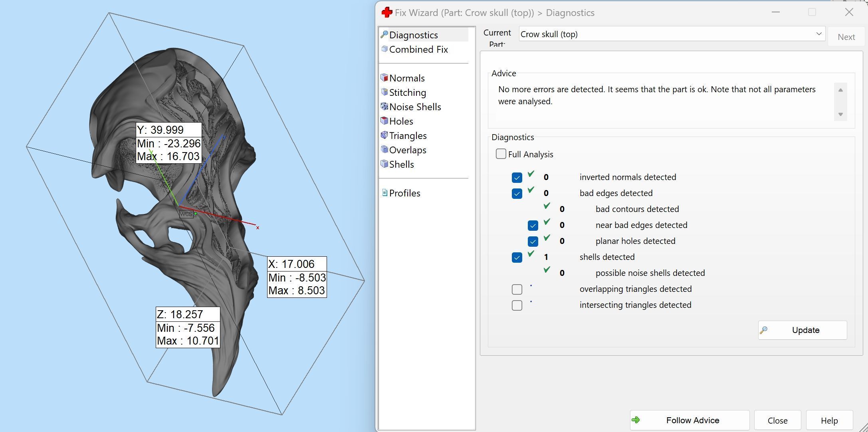
Task: Uncheck inverted normals detected checkbox
Action: 517,178
